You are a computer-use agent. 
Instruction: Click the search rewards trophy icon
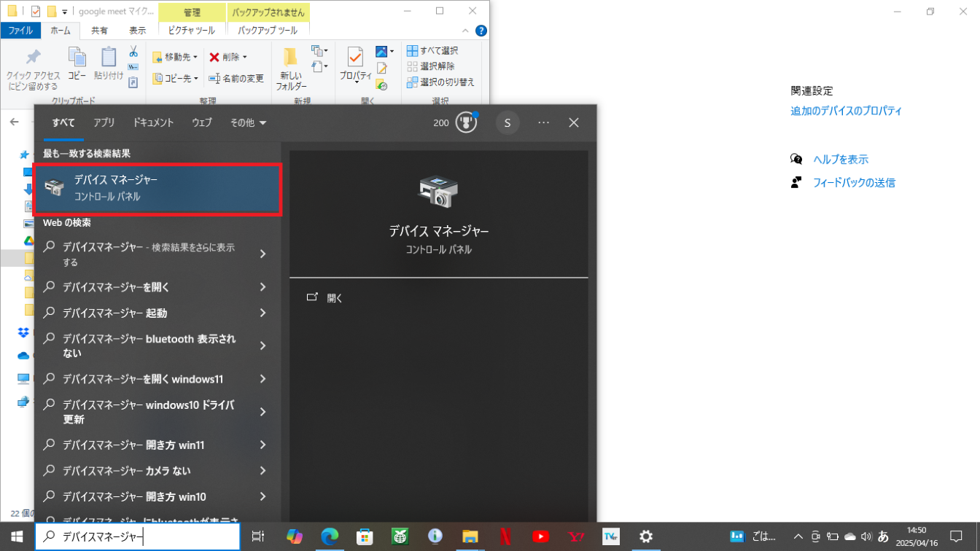click(x=466, y=122)
